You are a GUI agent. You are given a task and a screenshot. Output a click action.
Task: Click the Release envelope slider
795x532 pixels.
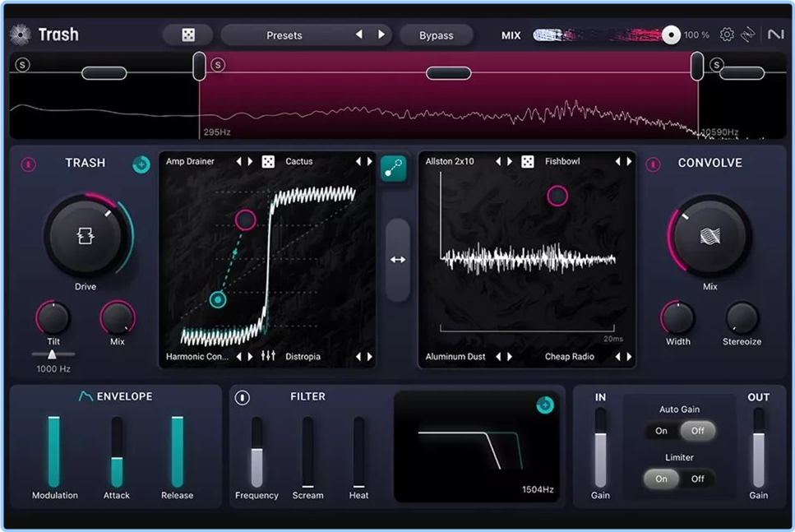click(x=177, y=451)
